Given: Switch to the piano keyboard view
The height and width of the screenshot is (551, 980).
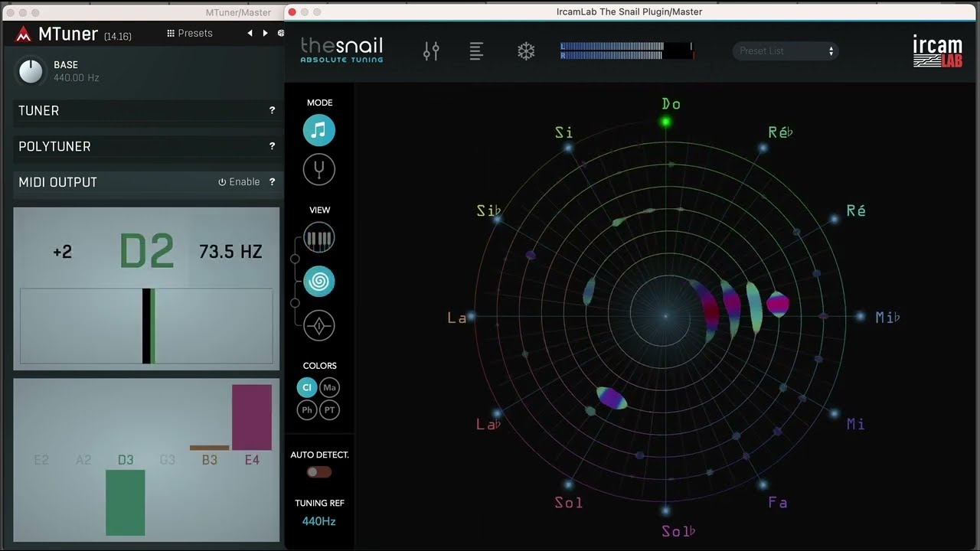Looking at the screenshot, I should point(319,238).
